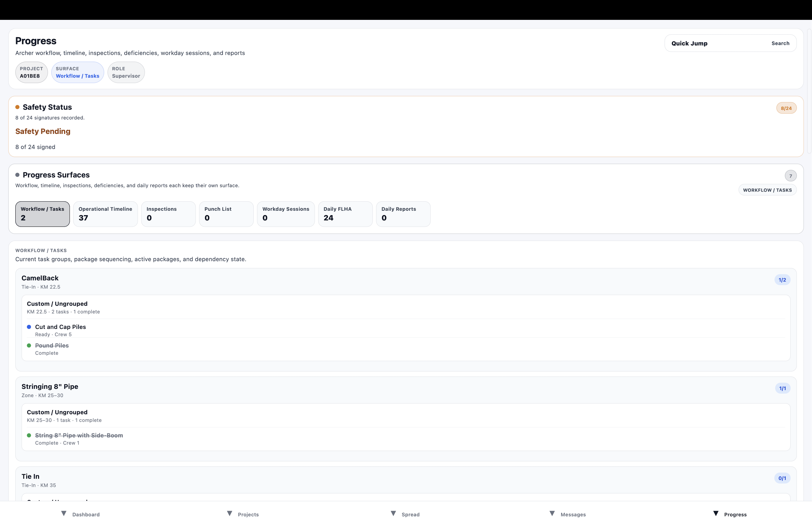Click the ROLE Supervisor chip

coord(126,72)
